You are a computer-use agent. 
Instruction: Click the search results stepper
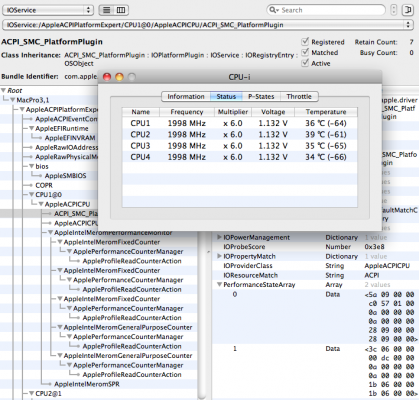coord(394,10)
